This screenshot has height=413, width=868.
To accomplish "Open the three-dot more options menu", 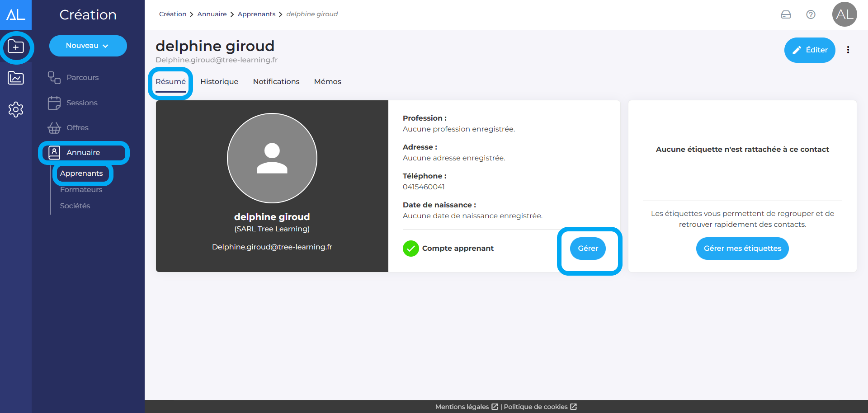I will 848,50.
